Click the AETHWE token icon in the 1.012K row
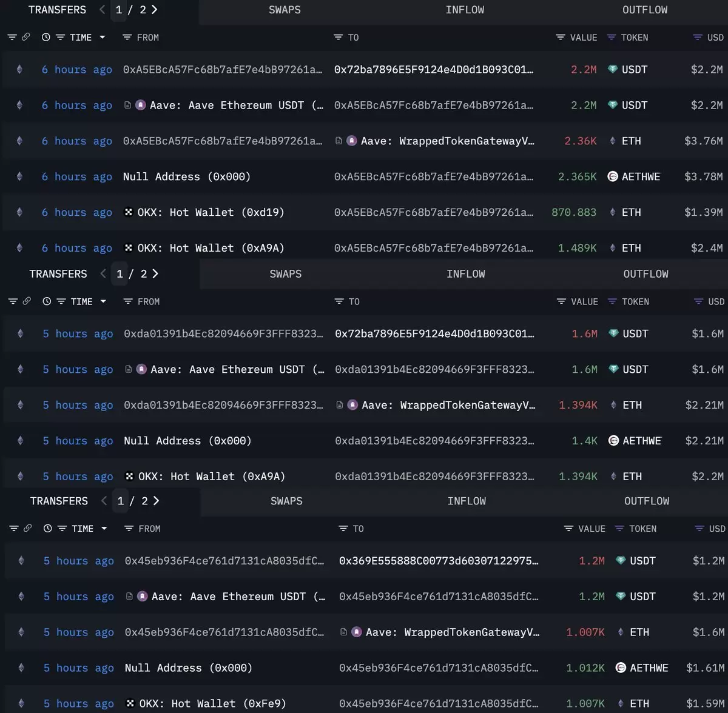728x713 pixels. pos(621,668)
